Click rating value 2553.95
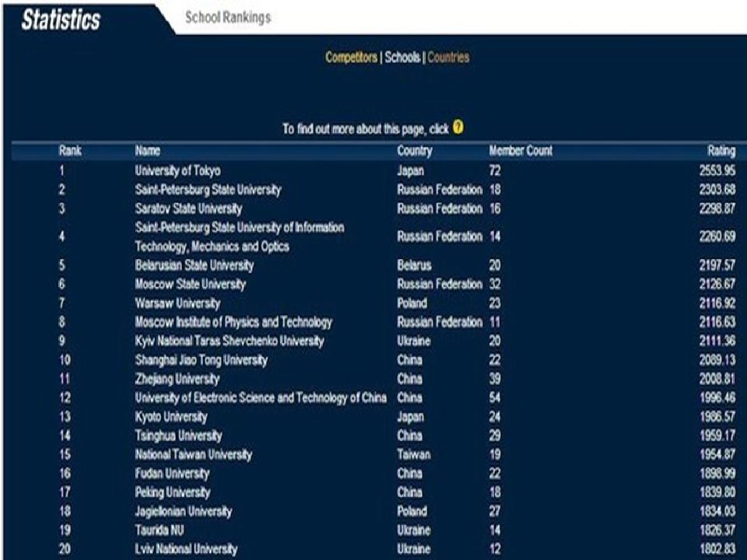Screen dimensions: 747x560 pyautogui.click(x=717, y=170)
